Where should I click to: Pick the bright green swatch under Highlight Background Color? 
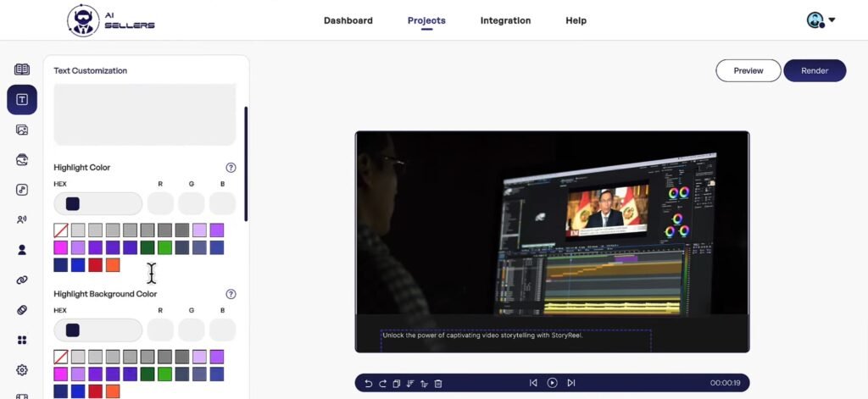click(x=164, y=374)
